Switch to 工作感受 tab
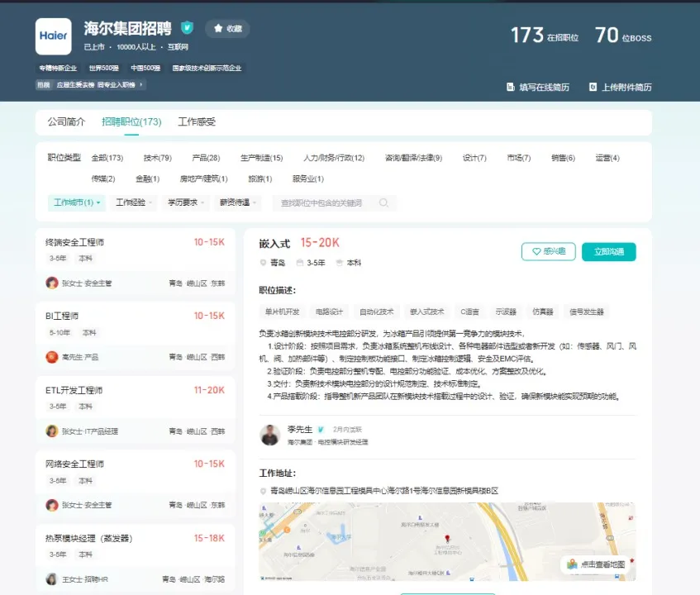Screen dimensions: 700x595 tap(197, 121)
